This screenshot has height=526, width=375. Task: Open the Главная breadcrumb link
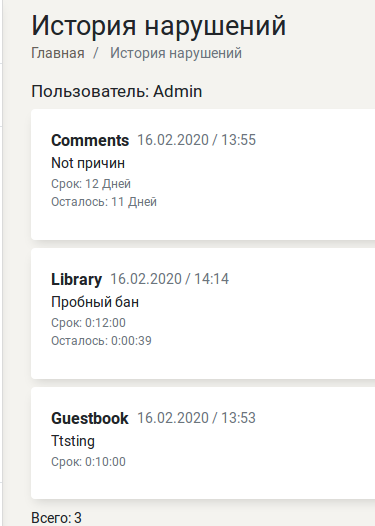58,53
